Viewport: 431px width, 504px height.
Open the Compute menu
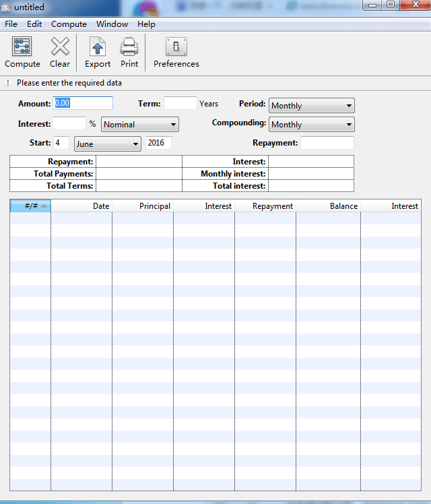[69, 24]
